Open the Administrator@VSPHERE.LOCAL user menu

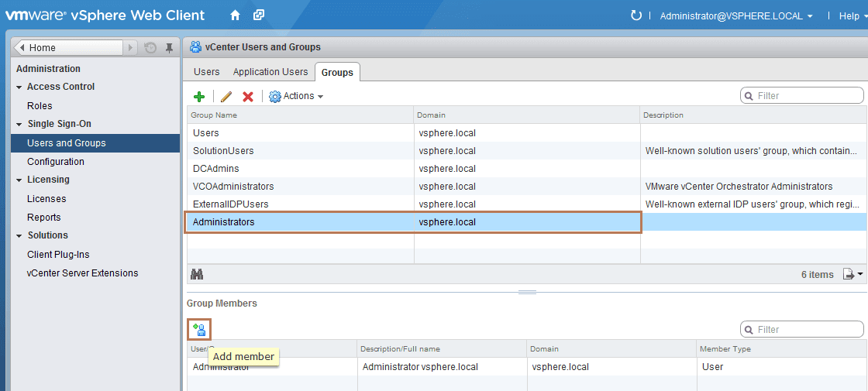(736, 16)
